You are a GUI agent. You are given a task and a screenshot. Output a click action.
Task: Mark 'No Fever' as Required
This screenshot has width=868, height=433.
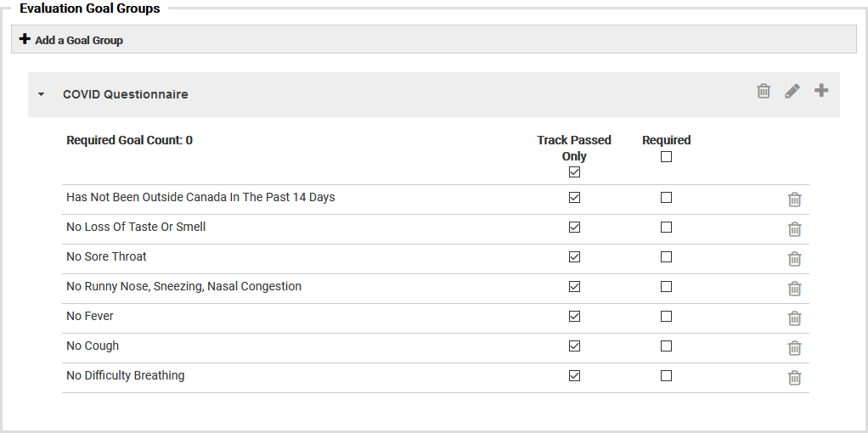pos(666,317)
